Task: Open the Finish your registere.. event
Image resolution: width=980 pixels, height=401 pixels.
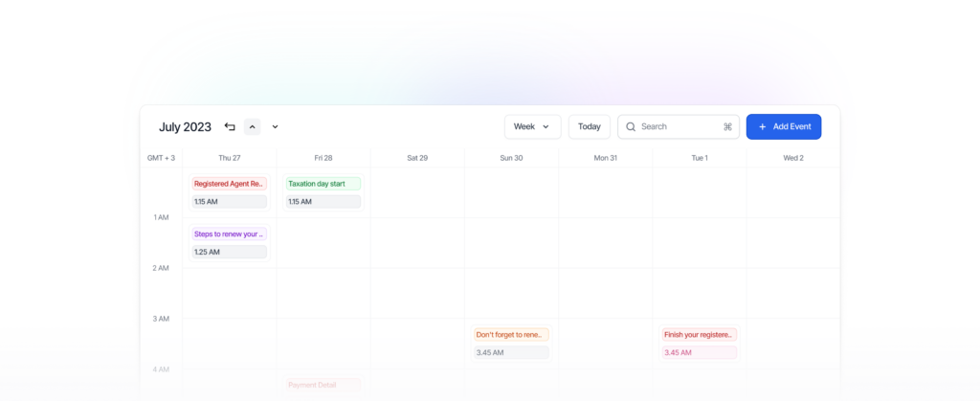Action: click(699, 335)
